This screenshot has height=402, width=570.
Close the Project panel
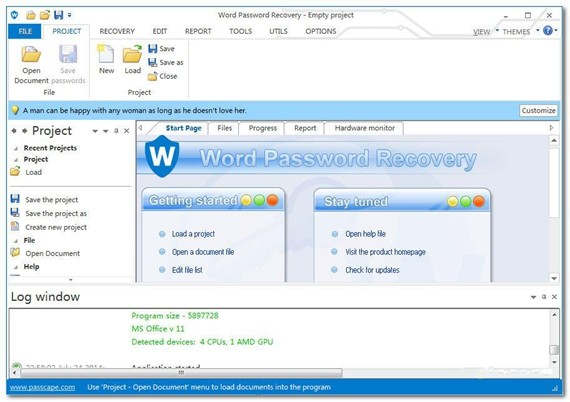127,131
